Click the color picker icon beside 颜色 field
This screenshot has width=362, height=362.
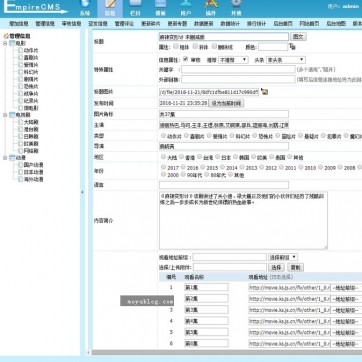click(292, 47)
